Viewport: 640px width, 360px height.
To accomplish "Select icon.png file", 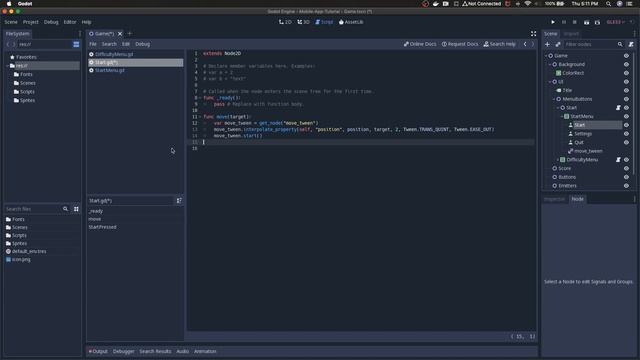I will 21,259.
